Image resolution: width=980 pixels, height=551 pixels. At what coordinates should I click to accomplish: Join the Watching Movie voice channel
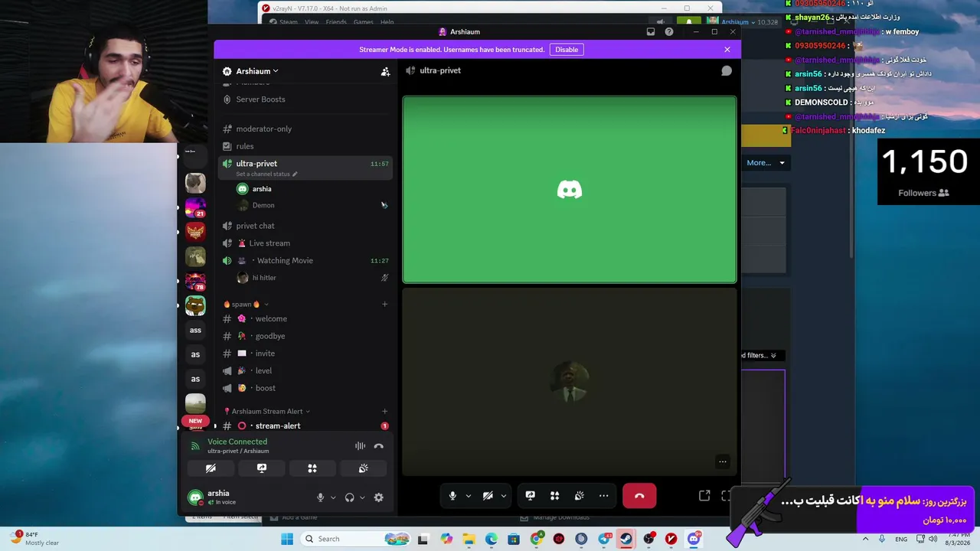(305, 261)
